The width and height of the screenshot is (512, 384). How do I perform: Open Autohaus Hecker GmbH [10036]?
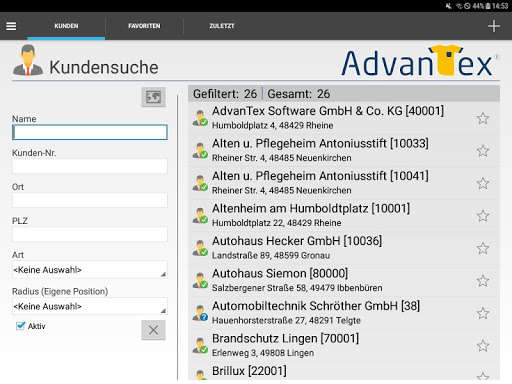[344, 248]
